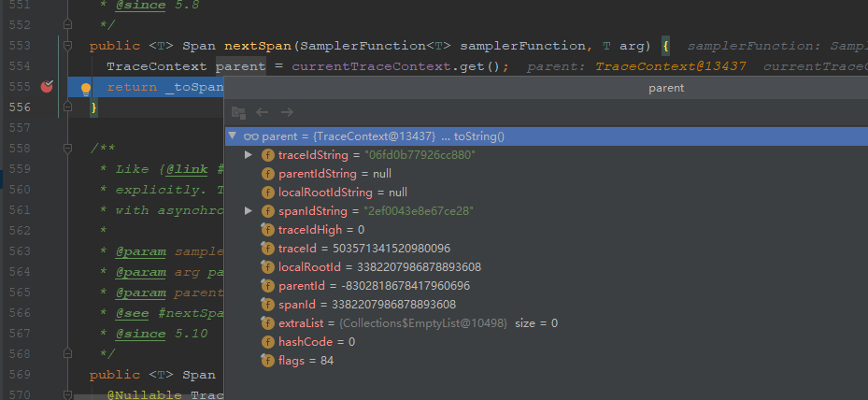Click line number 553 in gutter
Screen dimensions: 868x400
coord(20,46)
